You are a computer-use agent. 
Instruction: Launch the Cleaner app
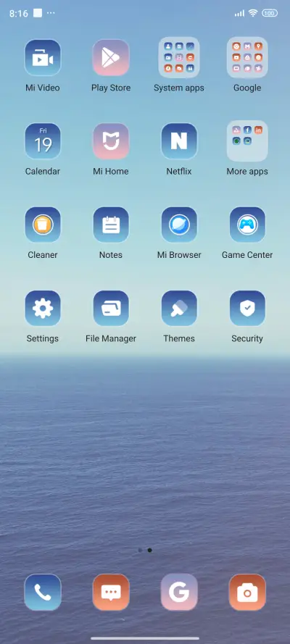click(43, 225)
